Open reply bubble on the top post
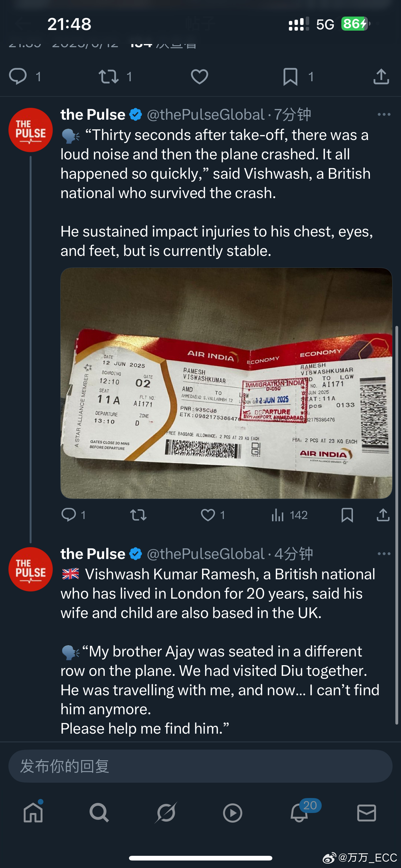This screenshot has width=401, height=868. pos(17,76)
